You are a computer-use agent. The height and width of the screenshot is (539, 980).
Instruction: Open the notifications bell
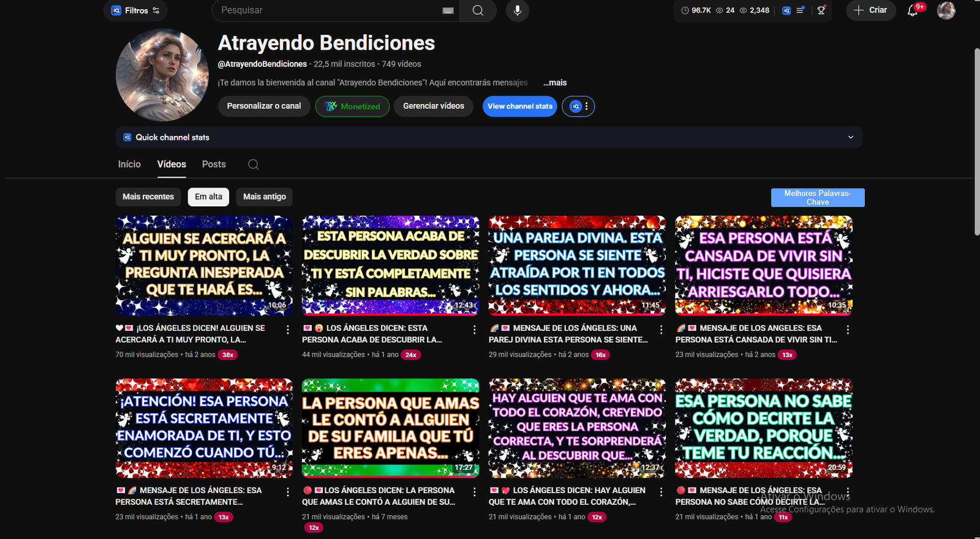pos(912,10)
